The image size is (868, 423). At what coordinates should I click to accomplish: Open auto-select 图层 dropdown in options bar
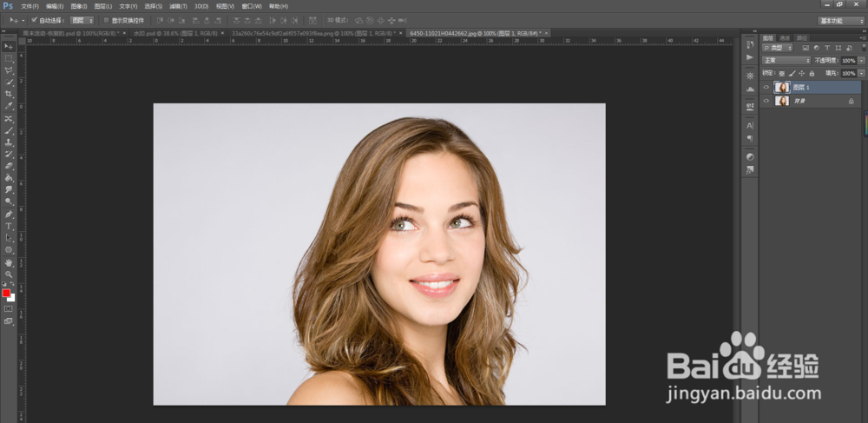(82, 21)
